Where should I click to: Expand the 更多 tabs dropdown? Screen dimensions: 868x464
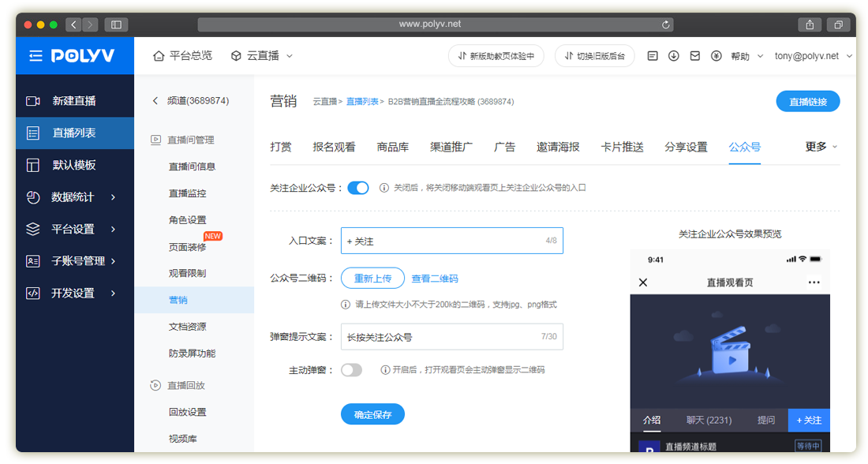pos(821,147)
